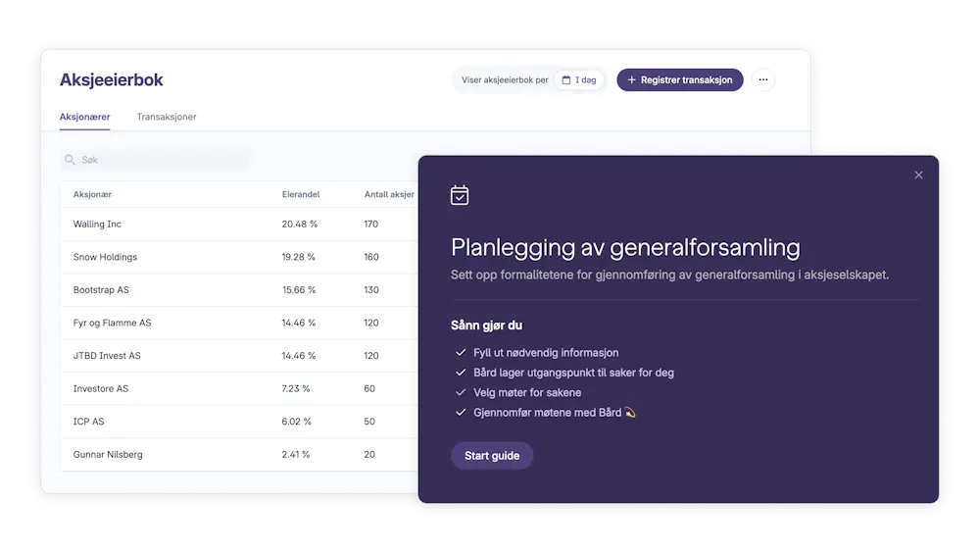
Task: Click checkmark beside Velg møter for sakene
Action: tap(461, 392)
